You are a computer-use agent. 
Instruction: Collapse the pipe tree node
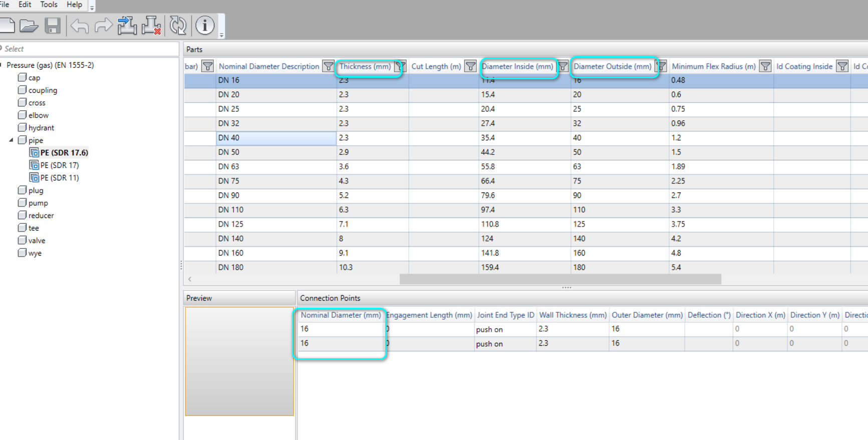[11, 140]
